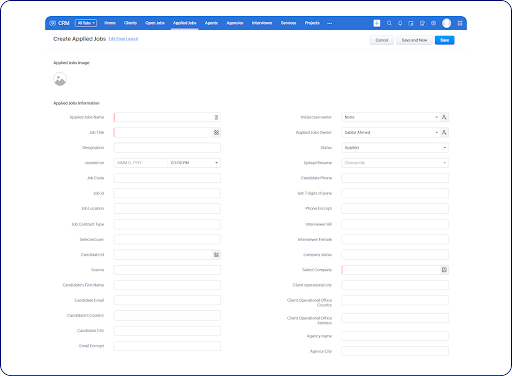This screenshot has height=376, width=512.
Task: Open the Select Company lookup icon
Action: 444,270
